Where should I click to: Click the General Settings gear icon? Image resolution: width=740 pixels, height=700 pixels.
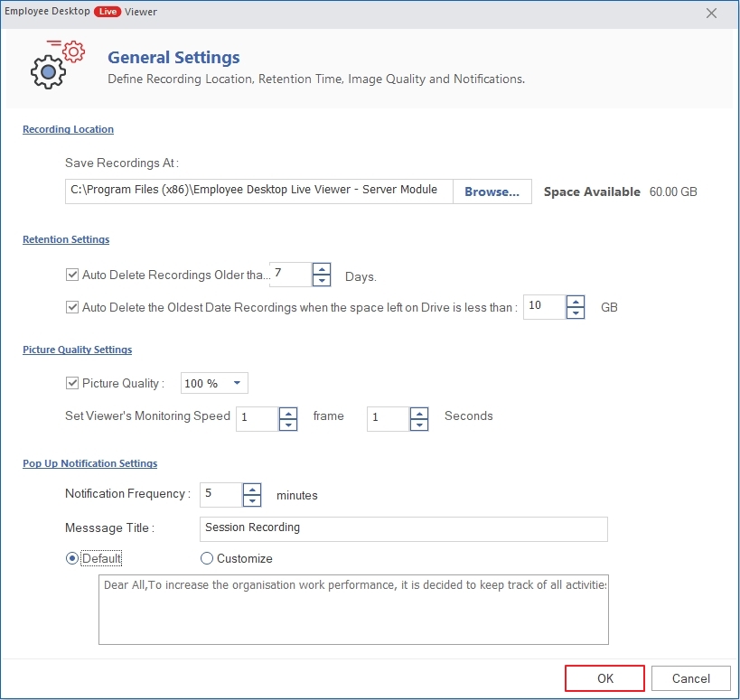(56, 65)
